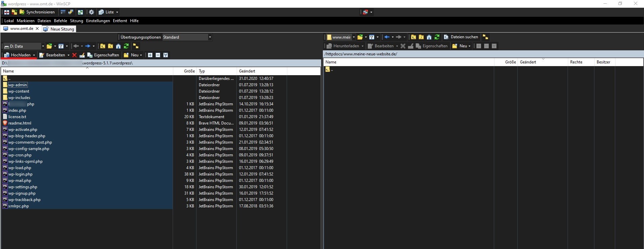644x249 pixels.
Task: Sort local files by Name column
Action: 87,71
